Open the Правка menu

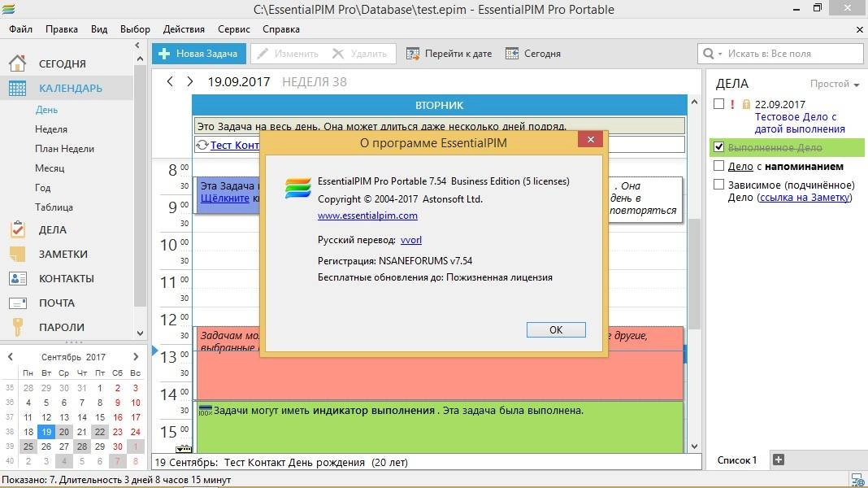[62, 29]
